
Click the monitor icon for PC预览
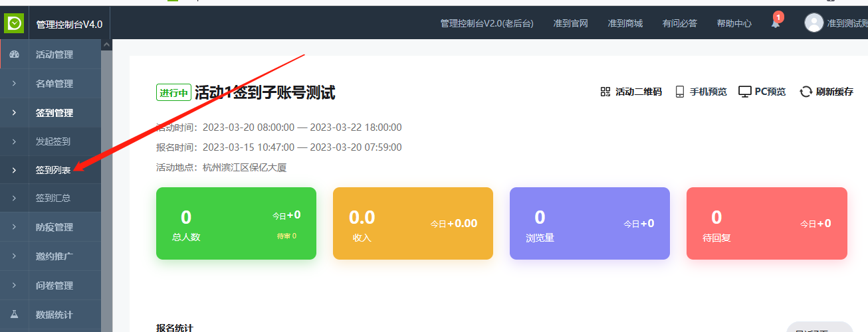[x=745, y=92]
